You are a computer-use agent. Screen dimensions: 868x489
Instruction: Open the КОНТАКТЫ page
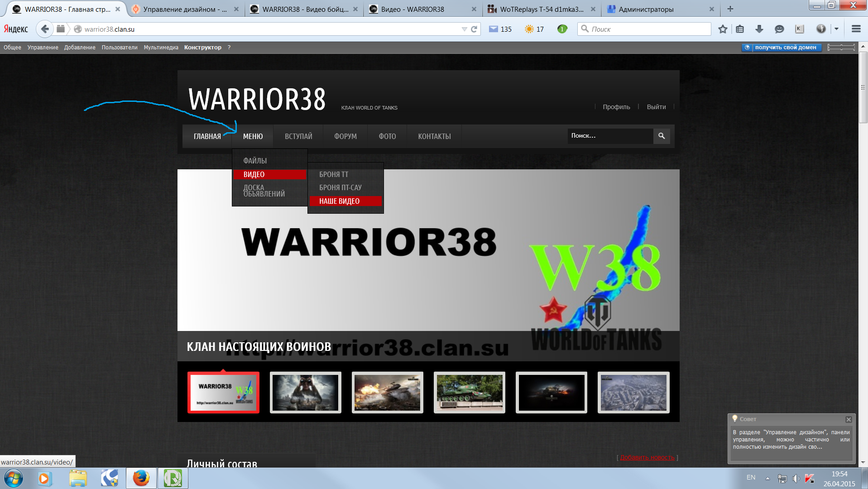point(434,136)
